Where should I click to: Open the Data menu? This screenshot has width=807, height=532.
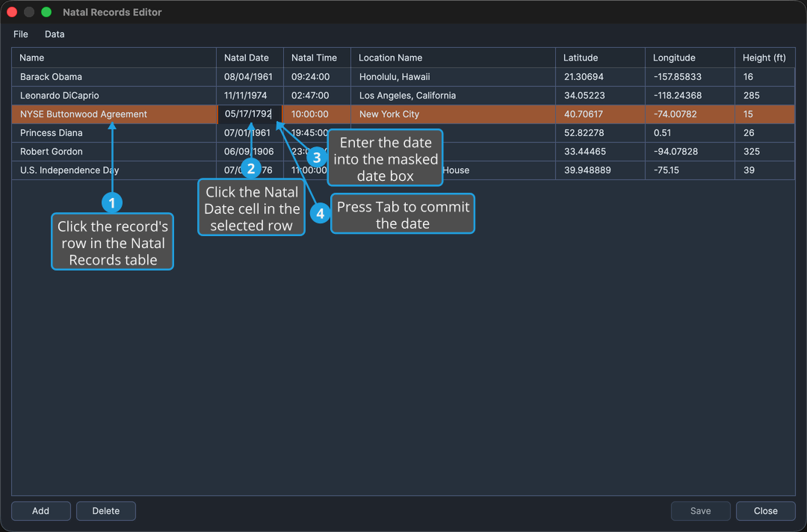point(55,34)
